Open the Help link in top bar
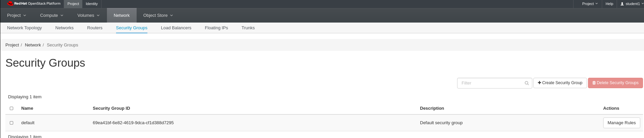 [x=609, y=4]
